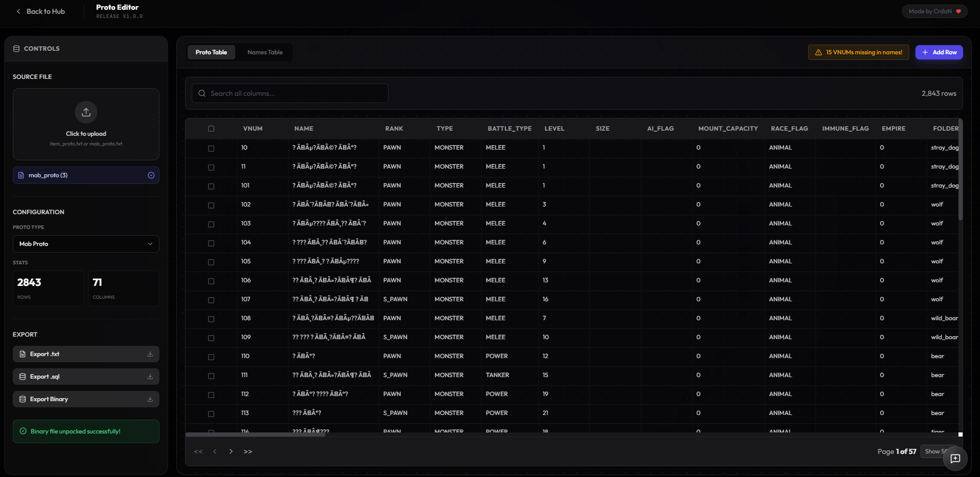Go to next page using right arrow
The width and height of the screenshot is (980, 477).
pos(231,451)
